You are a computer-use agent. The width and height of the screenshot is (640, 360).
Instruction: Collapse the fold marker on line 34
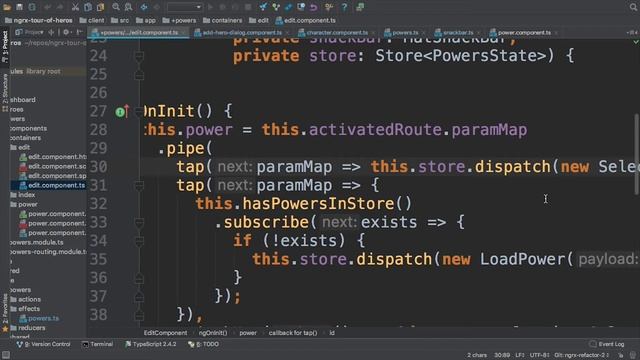click(x=139, y=241)
